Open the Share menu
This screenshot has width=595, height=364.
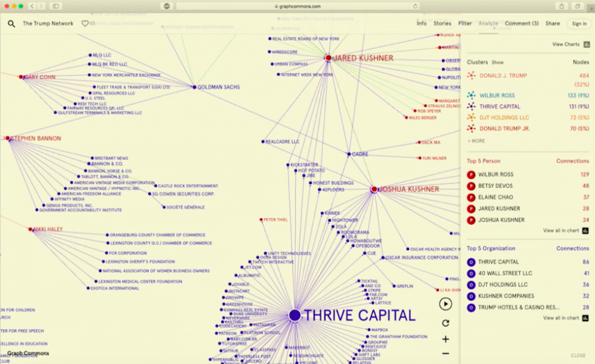[x=552, y=23]
